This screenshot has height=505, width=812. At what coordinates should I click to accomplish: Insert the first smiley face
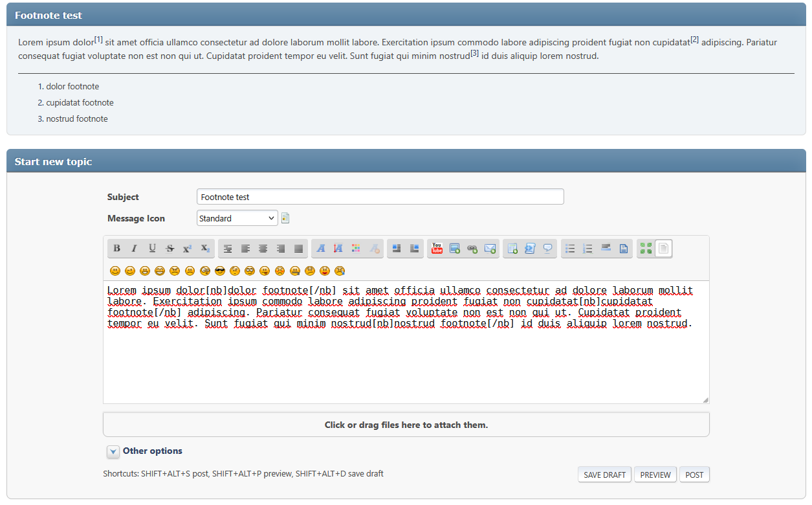tap(115, 271)
